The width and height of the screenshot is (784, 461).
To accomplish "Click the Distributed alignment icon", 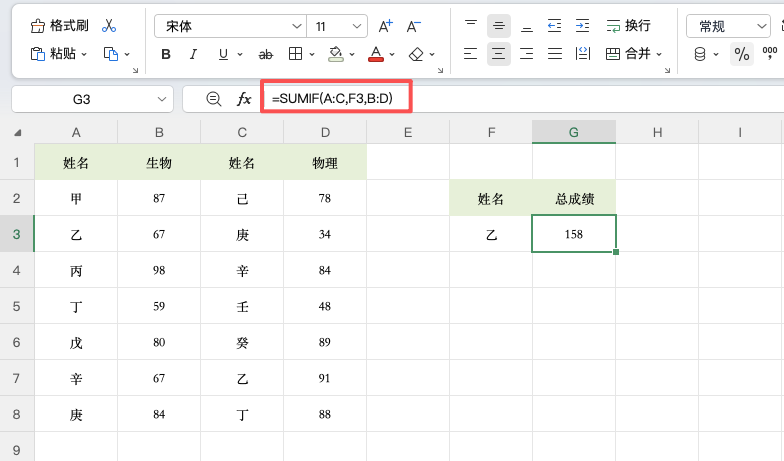I will click(582, 54).
